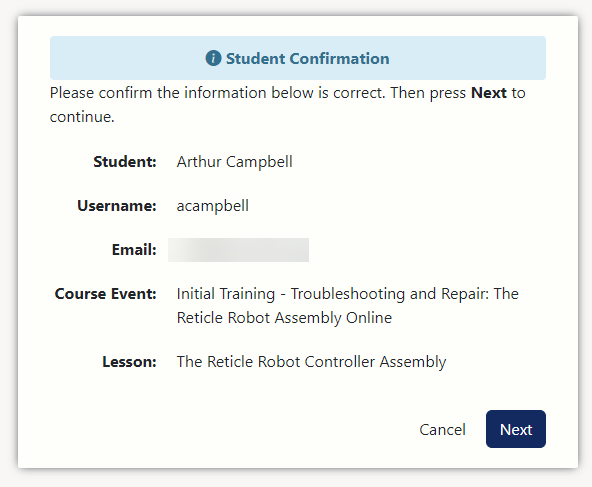The width and height of the screenshot is (592, 487).
Task: Click the info icon beside Student Confirmation
Action: (x=213, y=59)
